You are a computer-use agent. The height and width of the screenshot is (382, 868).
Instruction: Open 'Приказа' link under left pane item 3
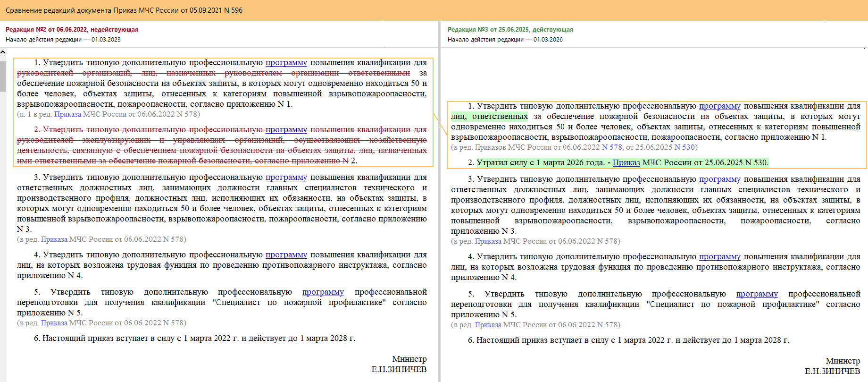[x=54, y=239]
